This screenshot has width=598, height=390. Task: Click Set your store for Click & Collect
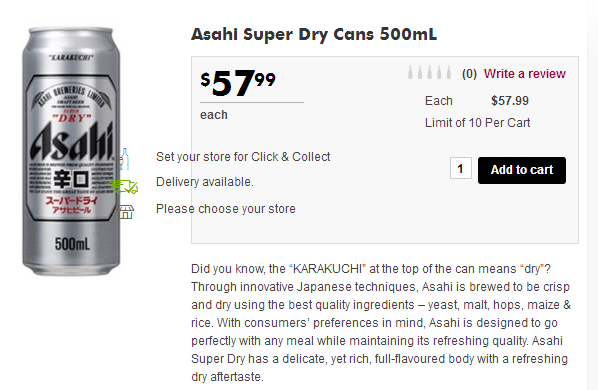tap(243, 157)
